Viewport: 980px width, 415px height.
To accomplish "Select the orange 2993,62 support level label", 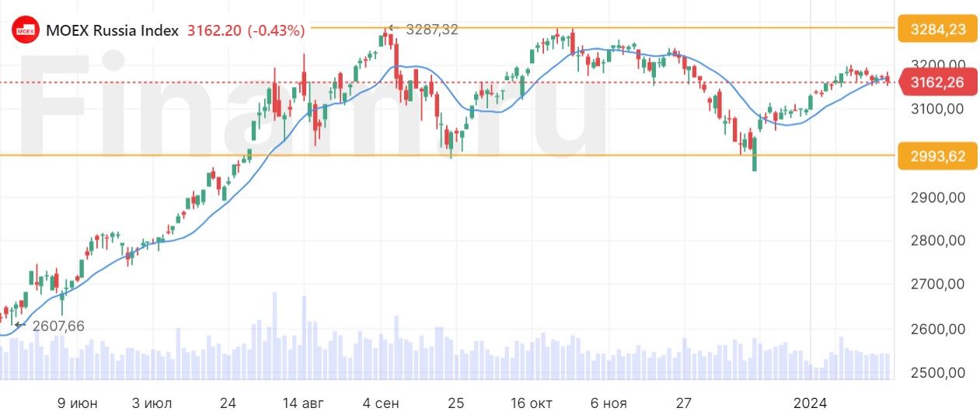I will pos(936,156).
